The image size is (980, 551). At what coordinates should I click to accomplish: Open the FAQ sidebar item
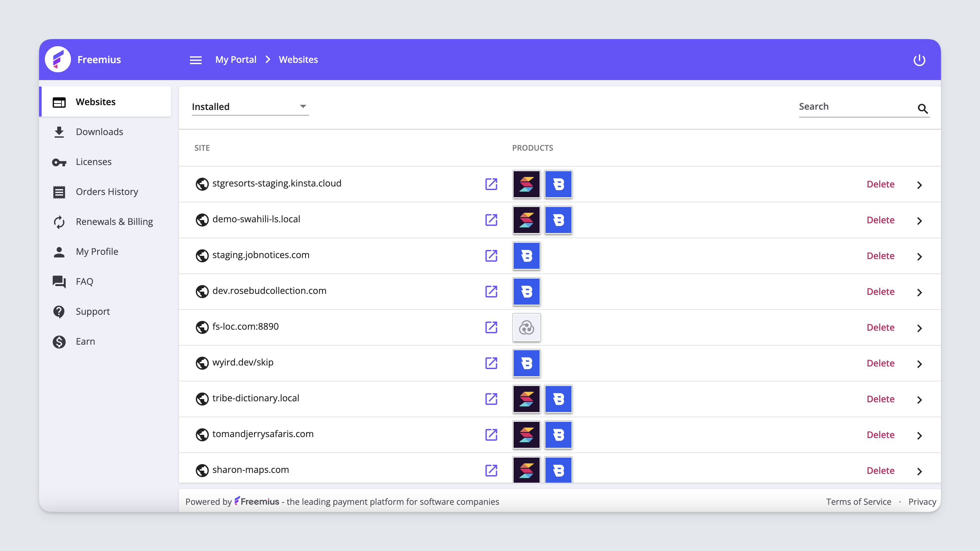(105, 282)
